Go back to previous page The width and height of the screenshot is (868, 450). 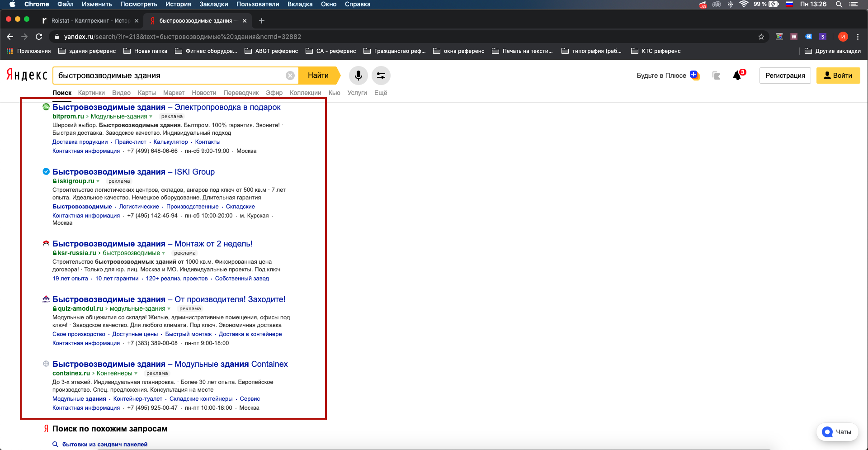pos(10,37)
